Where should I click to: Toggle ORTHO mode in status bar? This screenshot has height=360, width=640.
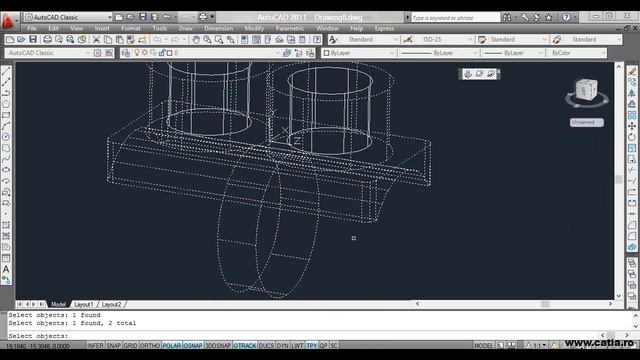click(x=150, y=346)
